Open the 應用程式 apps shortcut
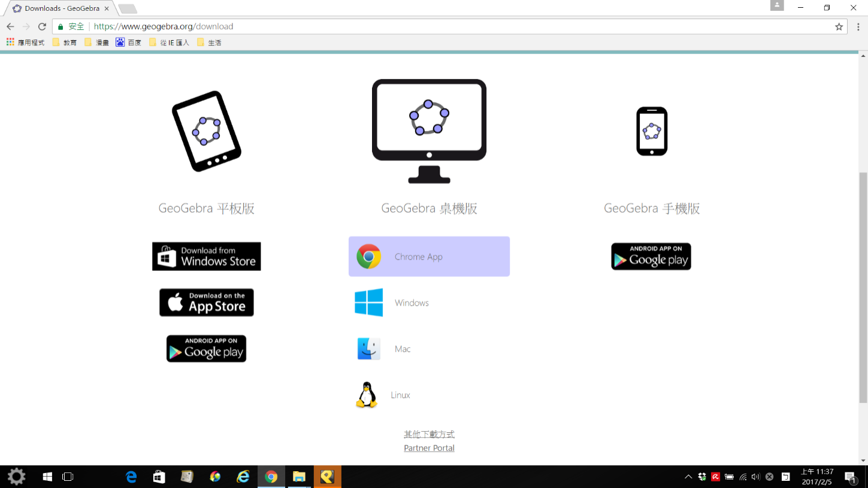 click(25, 43)
